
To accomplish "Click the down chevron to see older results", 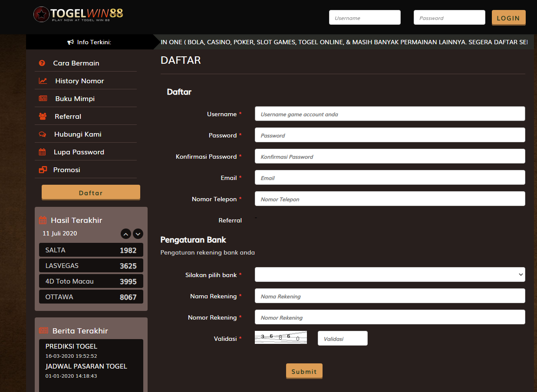I will click(138, 234).
